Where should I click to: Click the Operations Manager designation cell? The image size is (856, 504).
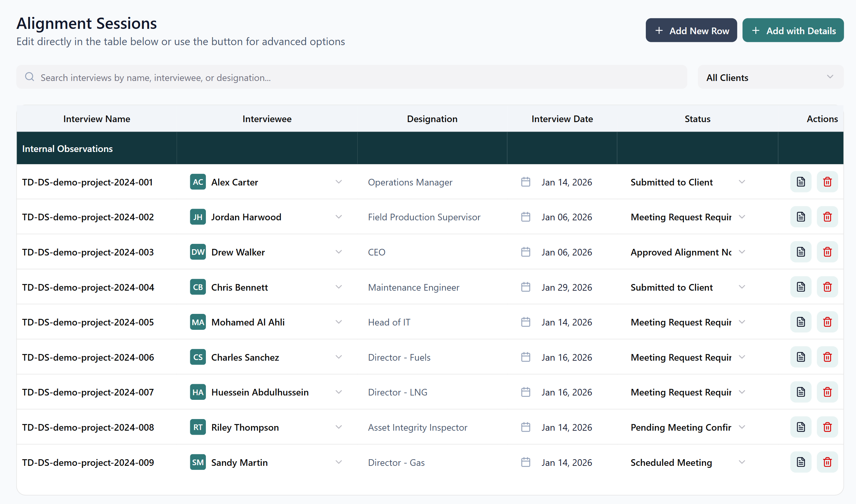tap(410, 182)
